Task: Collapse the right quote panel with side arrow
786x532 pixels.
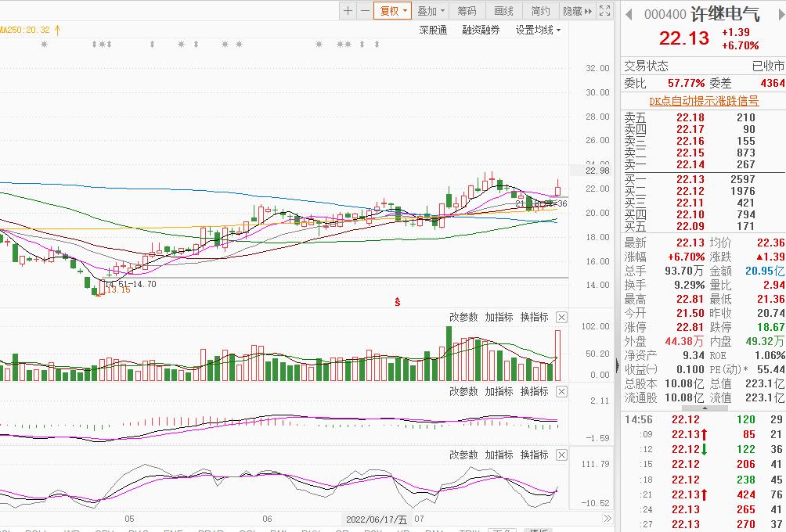Action: coord(618,365)
